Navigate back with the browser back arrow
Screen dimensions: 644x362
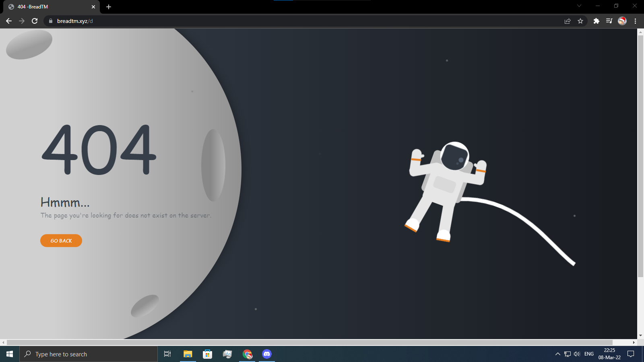9,21
